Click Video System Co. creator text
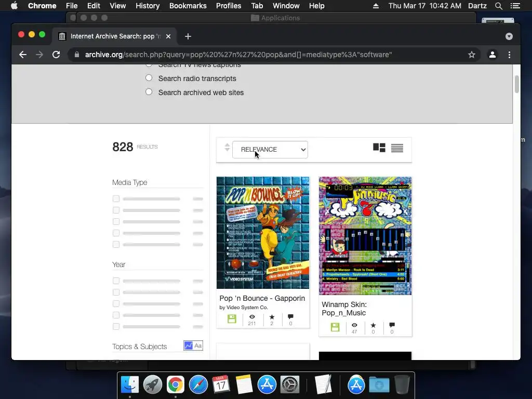Screen dimensions: 532x399 (x=247, y=308)
